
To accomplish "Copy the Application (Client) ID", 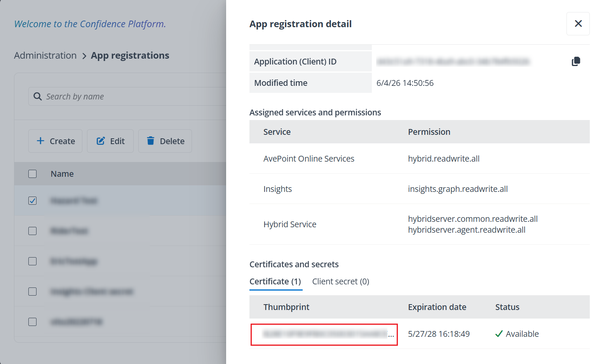I will click(576, 61).
